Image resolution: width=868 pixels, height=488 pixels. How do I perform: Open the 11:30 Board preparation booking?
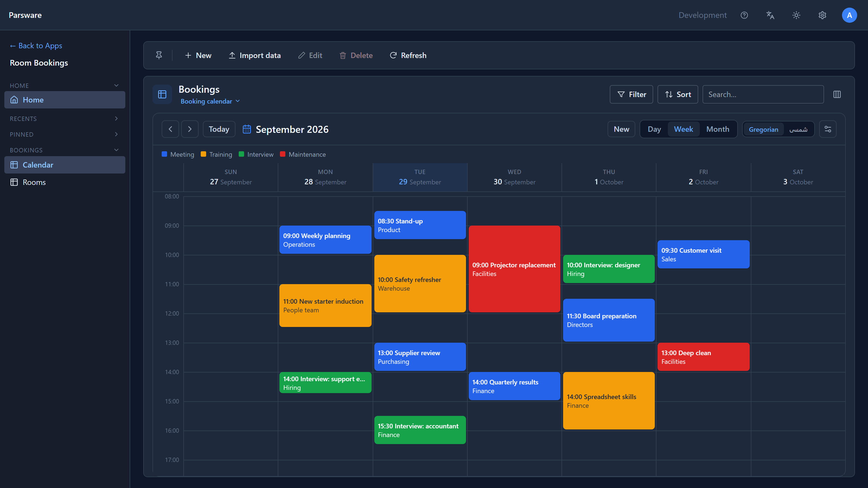pyautogui.click(x=608, y=320)
